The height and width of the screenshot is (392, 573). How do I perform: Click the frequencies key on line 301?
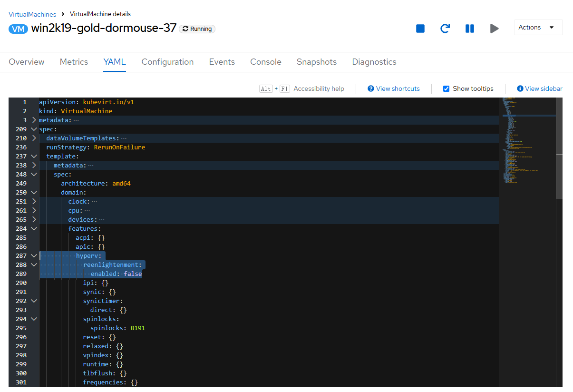(x=103, y=382)
